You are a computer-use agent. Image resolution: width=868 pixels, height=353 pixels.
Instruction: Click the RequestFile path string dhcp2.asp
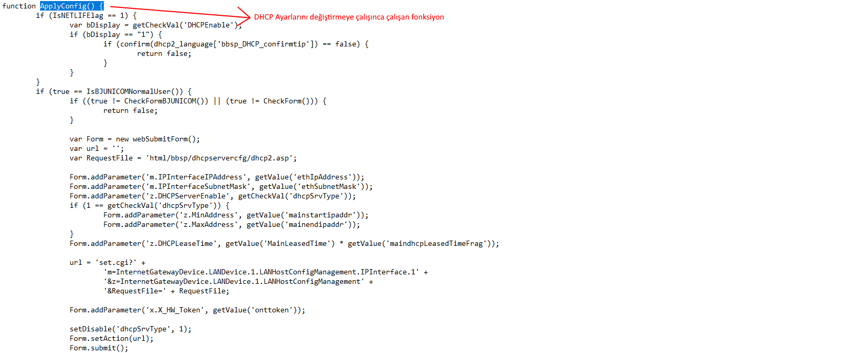point(221,158)
